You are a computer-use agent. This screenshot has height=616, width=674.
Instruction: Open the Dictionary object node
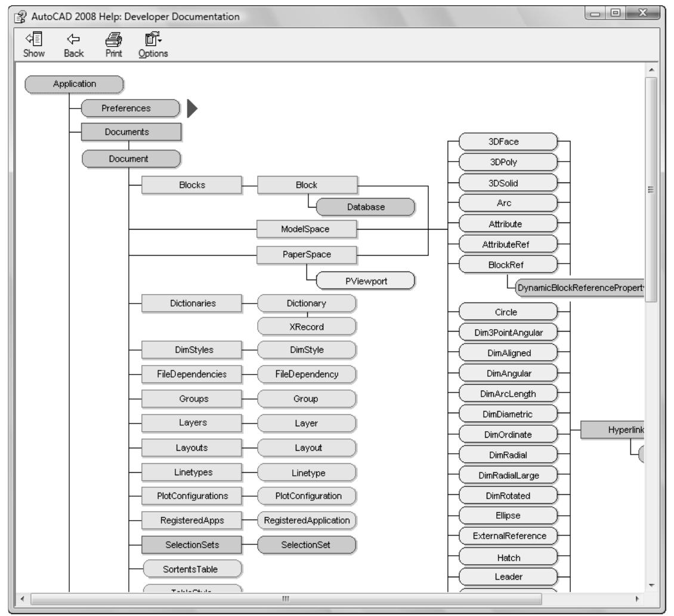(307, 303)
